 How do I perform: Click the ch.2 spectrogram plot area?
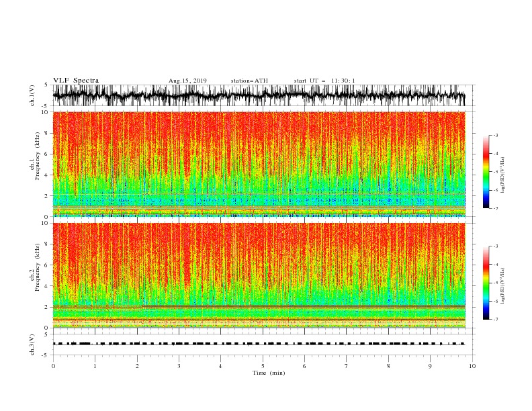pyautogui.click(x=259, y=275)
